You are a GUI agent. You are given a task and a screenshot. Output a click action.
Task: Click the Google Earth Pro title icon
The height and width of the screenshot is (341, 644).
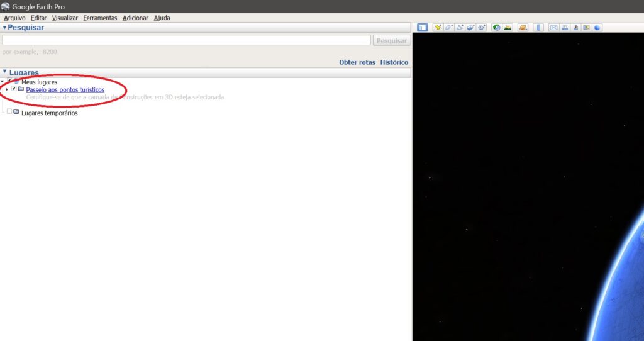click(5, 6)
